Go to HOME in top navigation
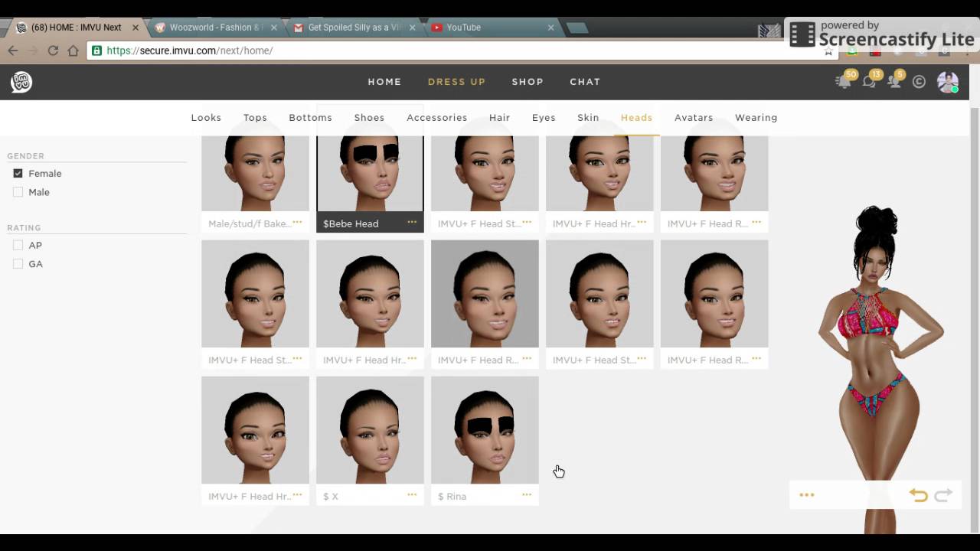The height and width of the screenshot is (551, 980). tap(384, 82)
